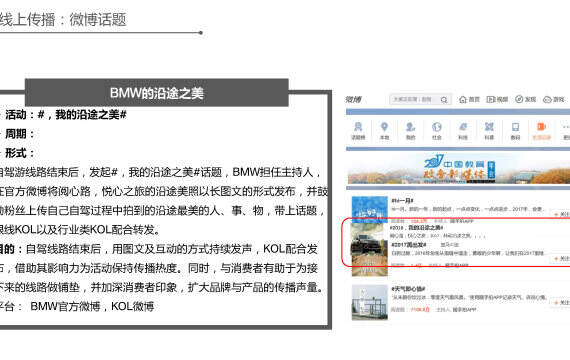This screenshot has width=570, height=360.
Task: Open the #天气即心情# topic title
Action: tap(408, 289)
